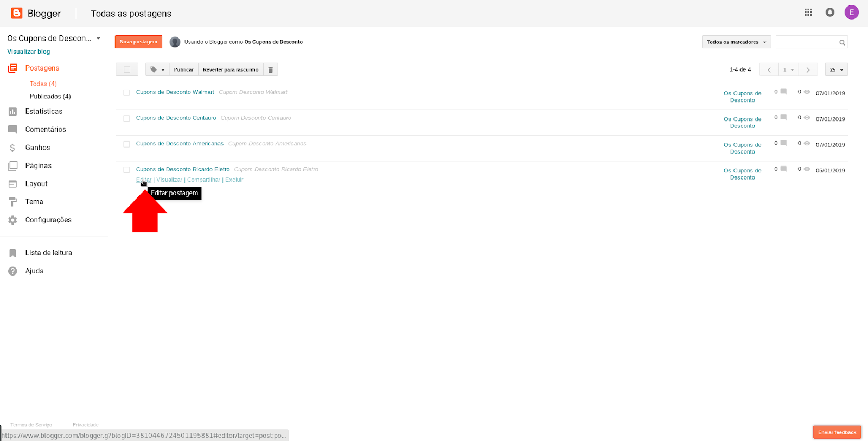Click Privacidade footer link
The width and height of the screenshot is (868, 441).
[86, 425]
